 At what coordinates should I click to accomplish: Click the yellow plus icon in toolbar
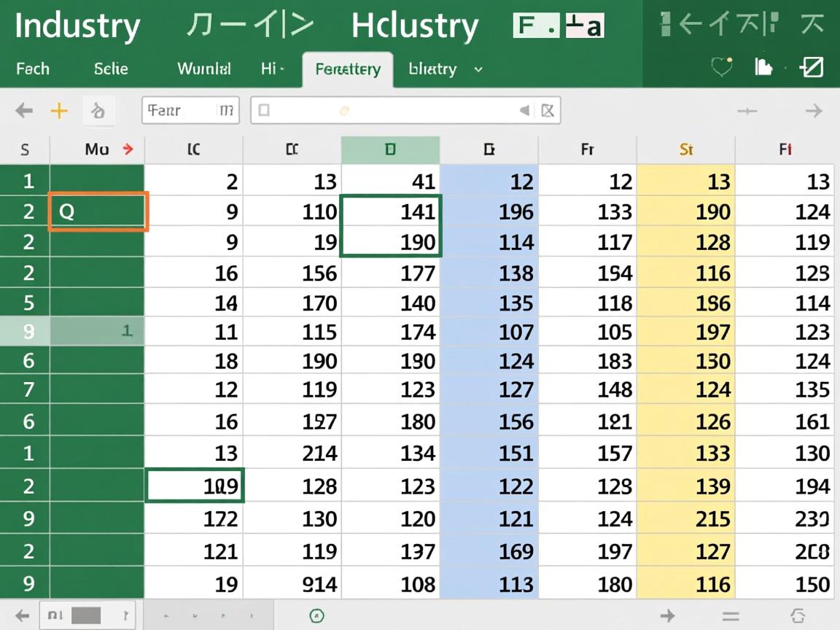click(x=58, y=111)
